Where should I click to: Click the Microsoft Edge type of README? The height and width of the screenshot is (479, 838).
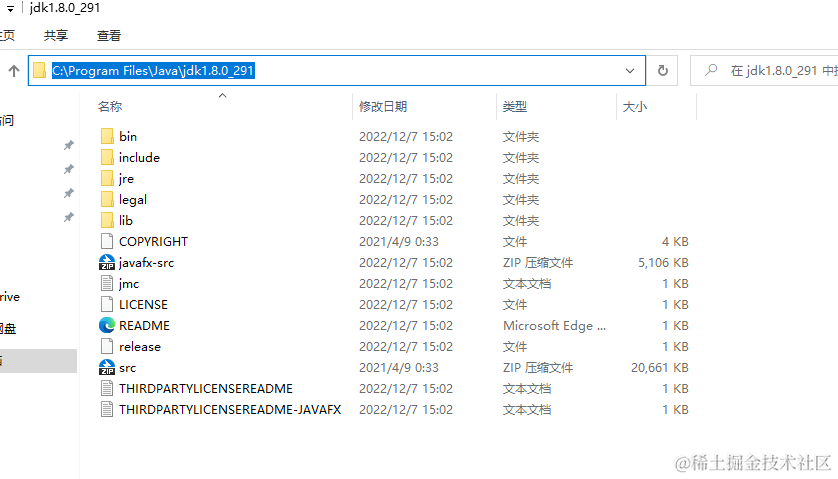554,326
